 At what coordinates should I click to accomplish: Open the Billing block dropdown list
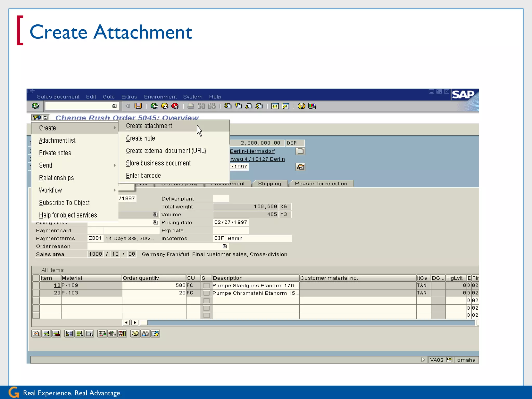155,223
